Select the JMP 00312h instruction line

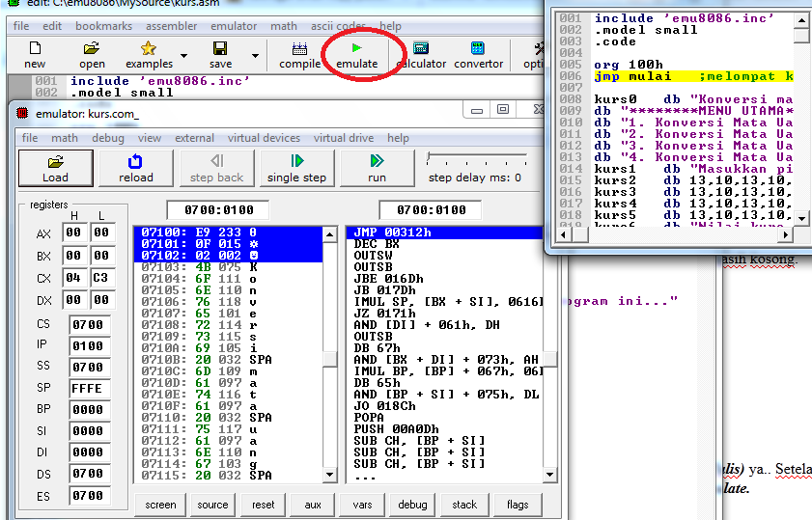(444, 233)
